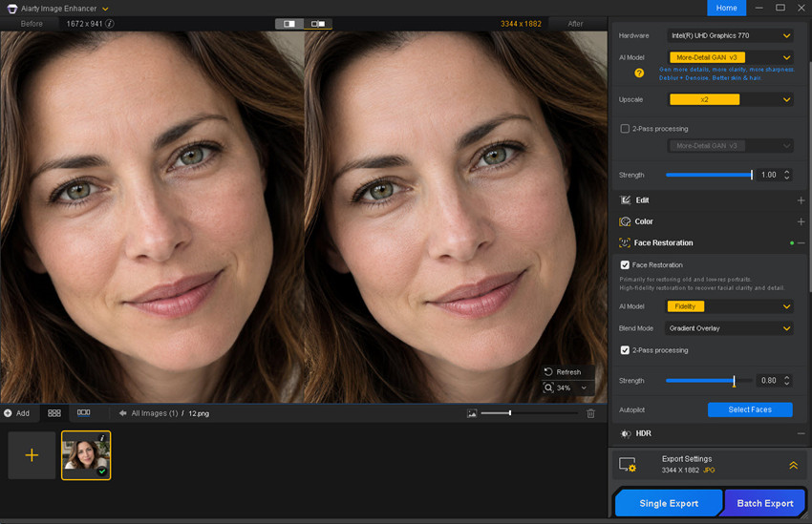Open the 34% zoom level dropdown

tap(584, 388)
